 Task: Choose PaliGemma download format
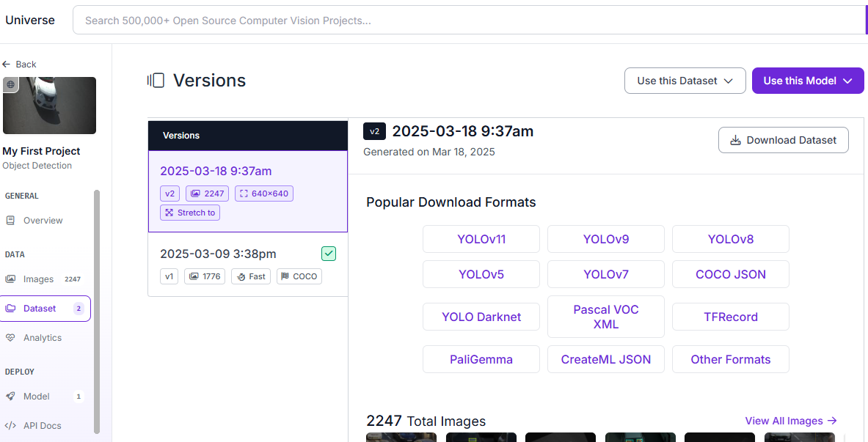pos(481,360)
